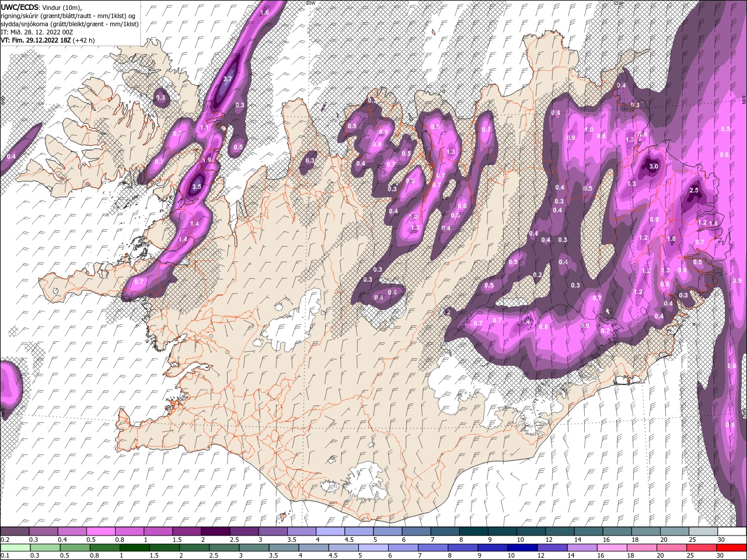This screenshot has width=747, height=560.
Task: Click the 20W longitude label
Action: (x=310, y=3)
